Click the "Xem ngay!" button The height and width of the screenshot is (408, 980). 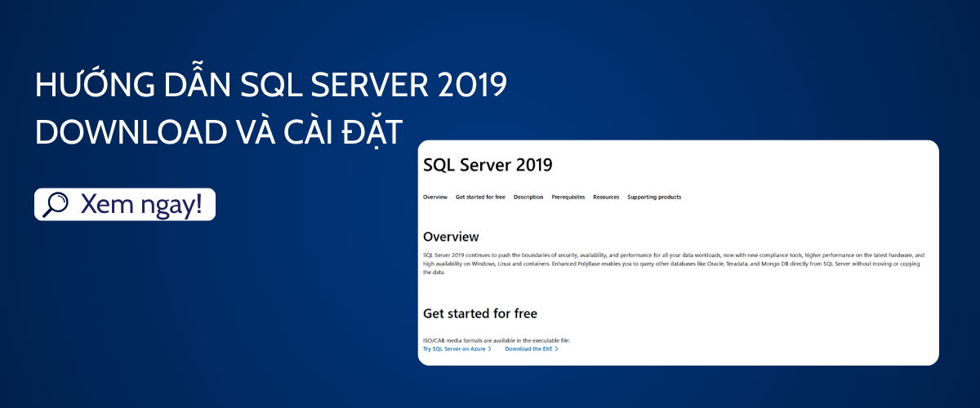point(125,205)
